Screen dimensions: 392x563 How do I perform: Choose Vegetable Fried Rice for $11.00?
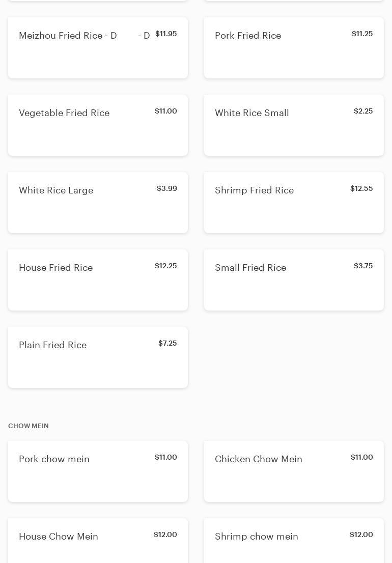tap(98, 125)
